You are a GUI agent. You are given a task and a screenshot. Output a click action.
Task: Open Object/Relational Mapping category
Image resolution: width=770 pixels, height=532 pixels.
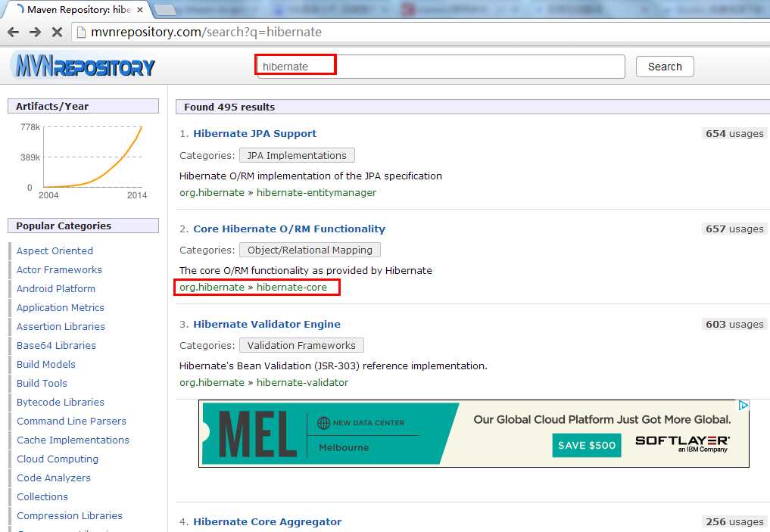coord(310,250)
